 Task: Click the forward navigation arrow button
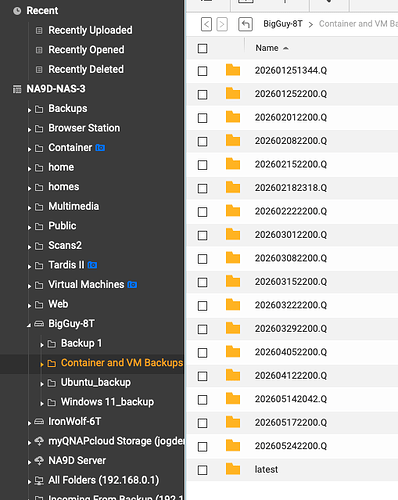[222, 24]
